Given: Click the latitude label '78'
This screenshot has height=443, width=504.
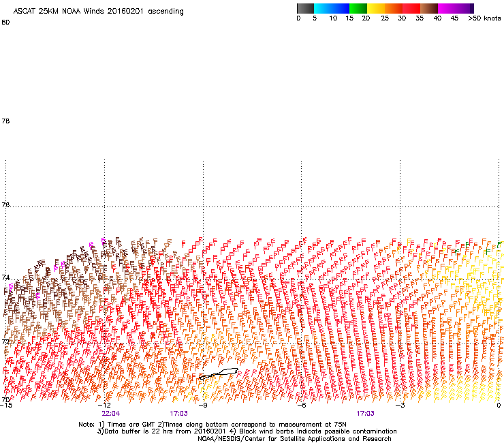Looking at the screenshot, I should tap(5, 121).
